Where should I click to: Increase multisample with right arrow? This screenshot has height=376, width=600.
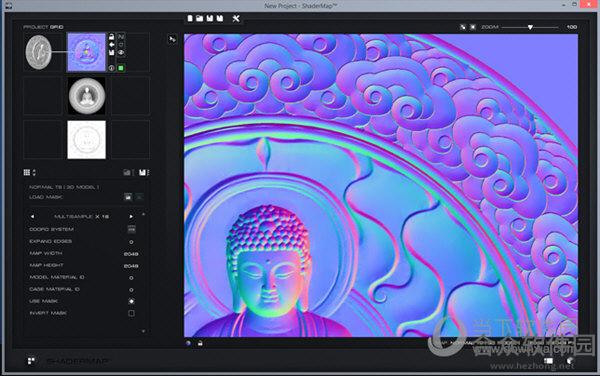click(131, 216)
